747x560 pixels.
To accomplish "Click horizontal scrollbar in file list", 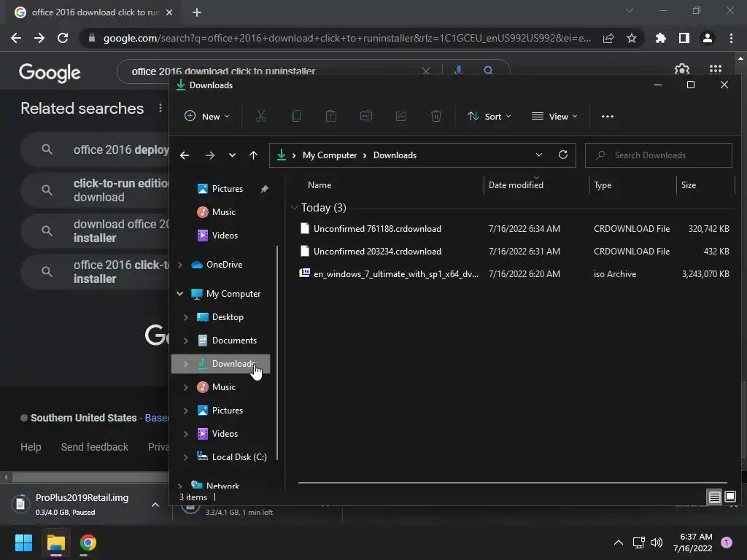I will point(513,483).
